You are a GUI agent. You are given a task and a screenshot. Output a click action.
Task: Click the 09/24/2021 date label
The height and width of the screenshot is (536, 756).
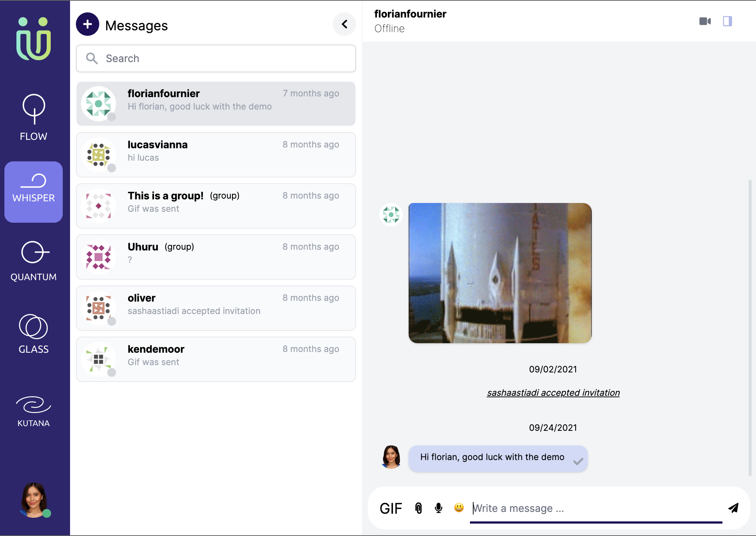click(553, 428)
